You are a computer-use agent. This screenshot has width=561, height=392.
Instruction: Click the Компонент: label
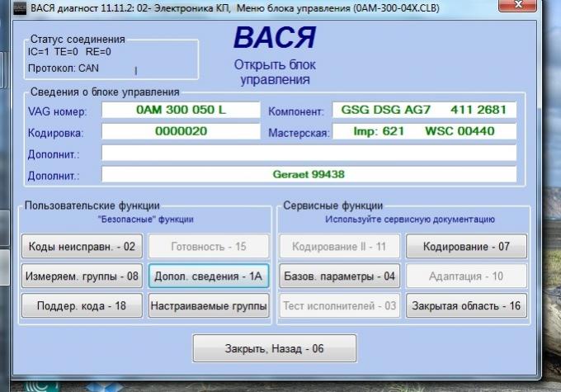tap(296, 111)
